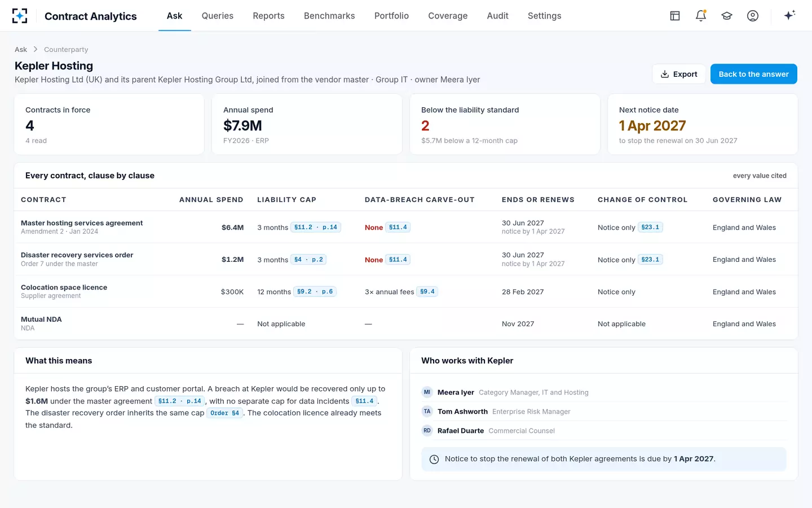Follow the Ask breadcrumb link
This screenshot has height=508, width=812.
[21, 50]
